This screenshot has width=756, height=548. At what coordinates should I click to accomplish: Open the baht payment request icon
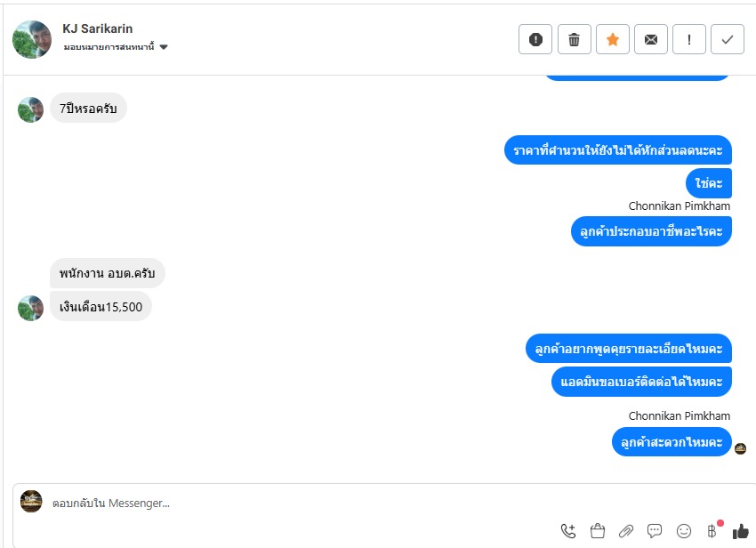(712, 530)
